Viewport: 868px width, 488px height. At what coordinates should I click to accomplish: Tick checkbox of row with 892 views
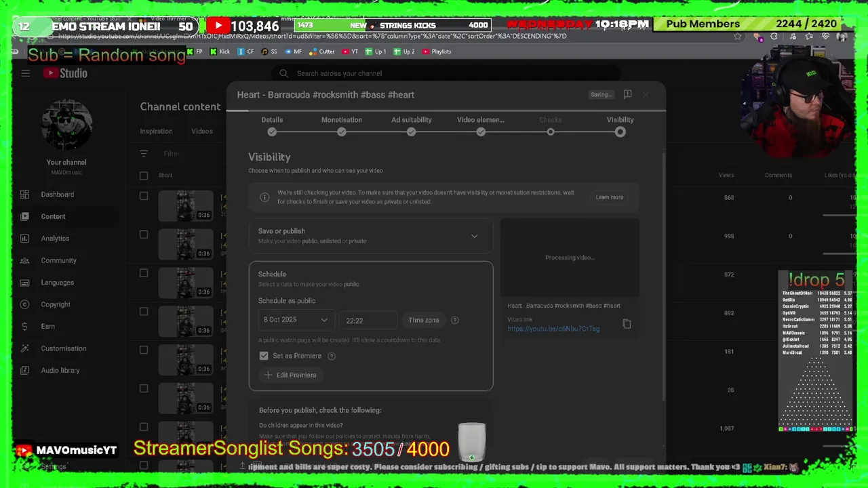coord(144,312)
